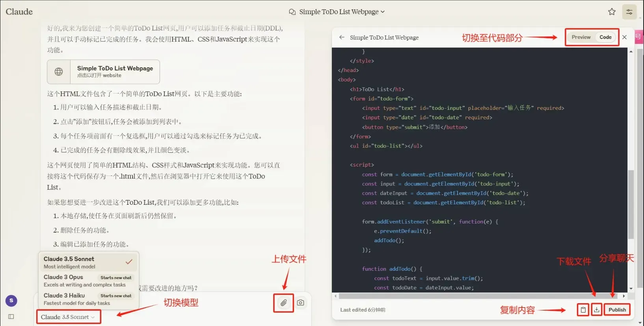The width and height of the screenshot is (644, 326).
Task: Click the button type="submit" code line
Action: [x=415, y=127]
